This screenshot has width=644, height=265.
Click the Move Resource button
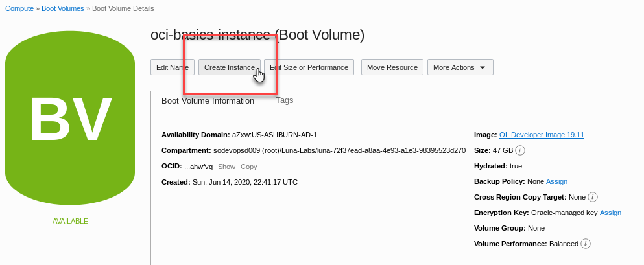pos(392,67)
